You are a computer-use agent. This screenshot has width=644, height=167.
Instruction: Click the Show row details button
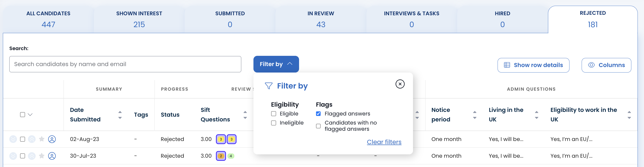coord(533,65)
